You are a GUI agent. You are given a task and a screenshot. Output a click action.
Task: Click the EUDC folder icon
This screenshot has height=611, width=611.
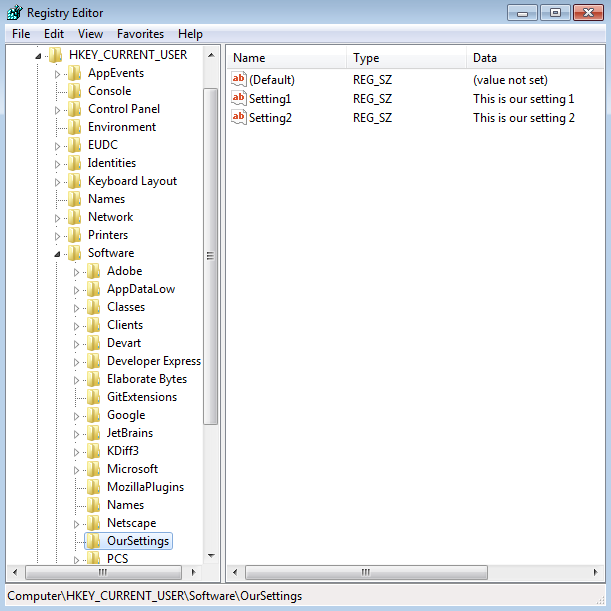point(75,145)
